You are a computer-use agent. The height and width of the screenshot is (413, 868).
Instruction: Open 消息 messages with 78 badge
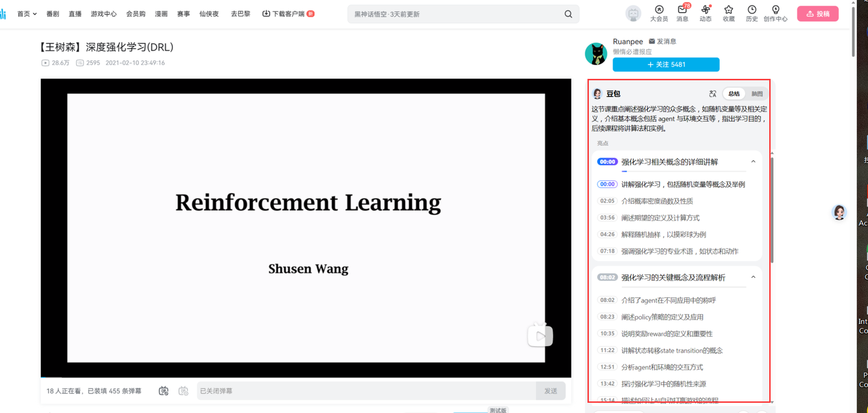[682, 13]
